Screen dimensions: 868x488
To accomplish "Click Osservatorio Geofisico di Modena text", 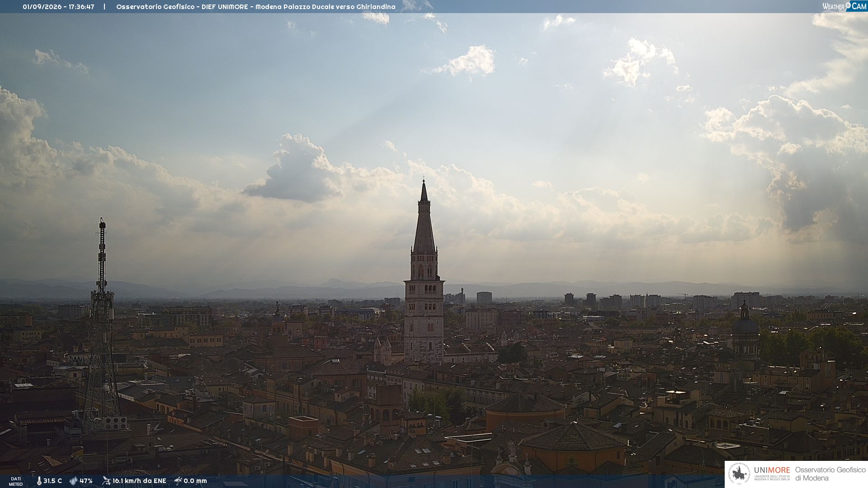I will (x=830, y=474).
